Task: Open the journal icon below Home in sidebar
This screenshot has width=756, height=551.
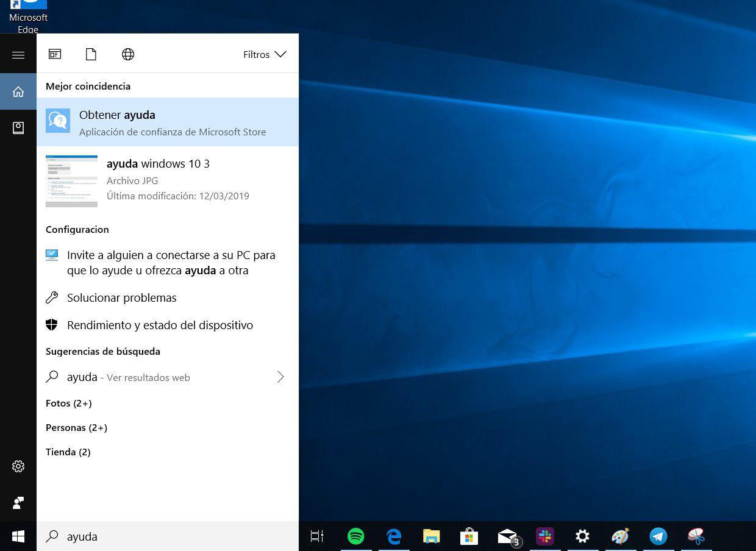Action: click(18, 128)
